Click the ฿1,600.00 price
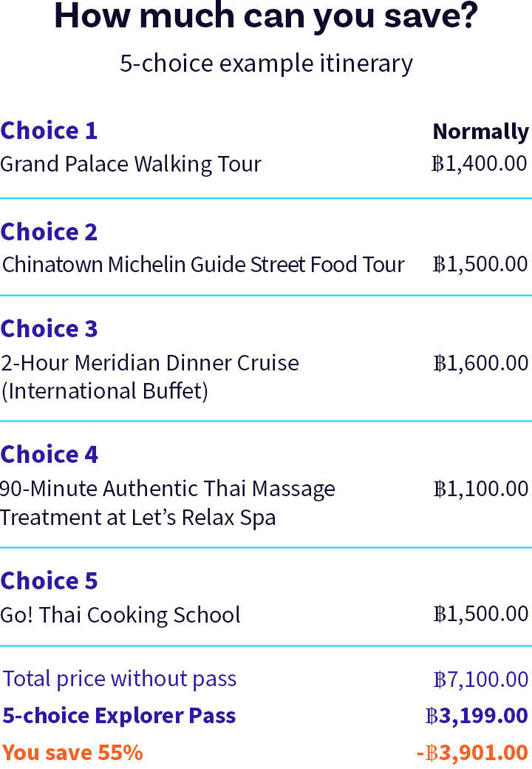The image size is (532, 769). click(480, 363)
